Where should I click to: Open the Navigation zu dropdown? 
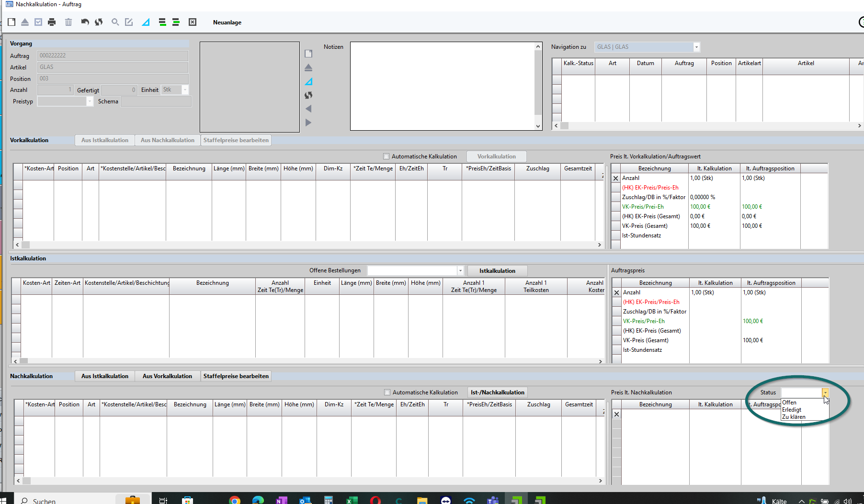point(696,47)
